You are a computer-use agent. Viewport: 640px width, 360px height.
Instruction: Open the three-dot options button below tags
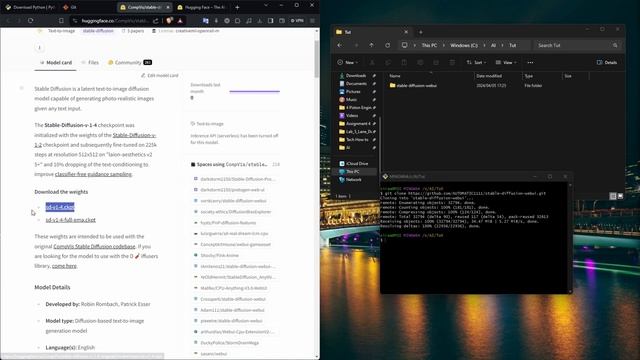click(40, 48)
